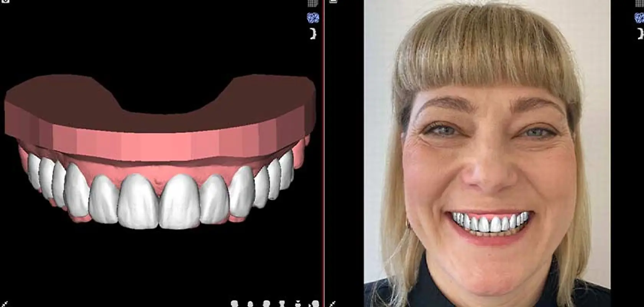Select the leftmost head view icon
The image size is (644, 307).
tap(234, 304)
